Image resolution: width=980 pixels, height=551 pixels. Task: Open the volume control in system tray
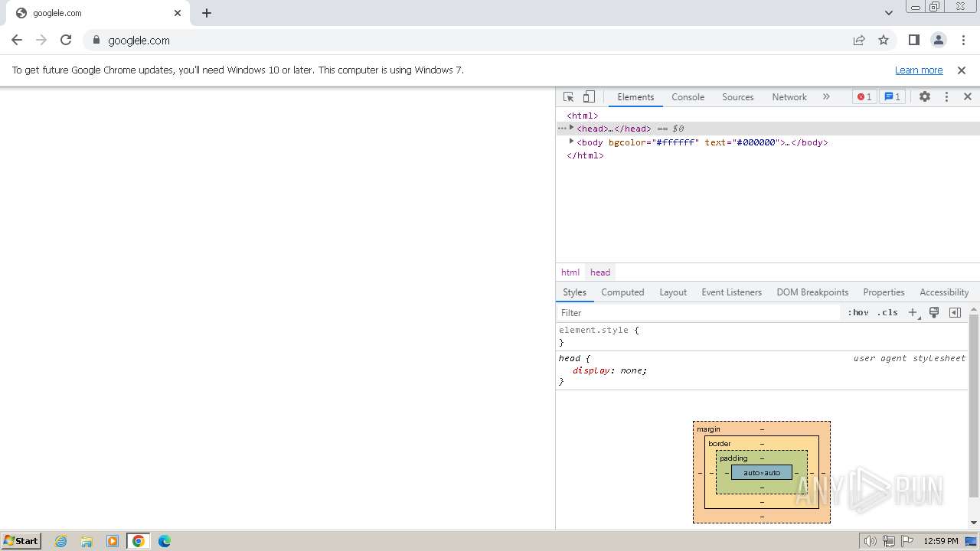click(x=871, y=541)
